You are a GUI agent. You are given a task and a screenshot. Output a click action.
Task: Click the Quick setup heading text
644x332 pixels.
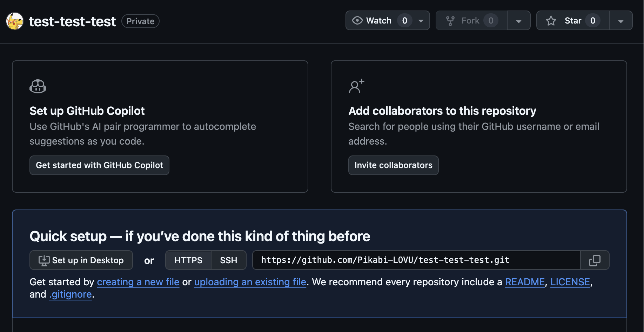[200, 236]
